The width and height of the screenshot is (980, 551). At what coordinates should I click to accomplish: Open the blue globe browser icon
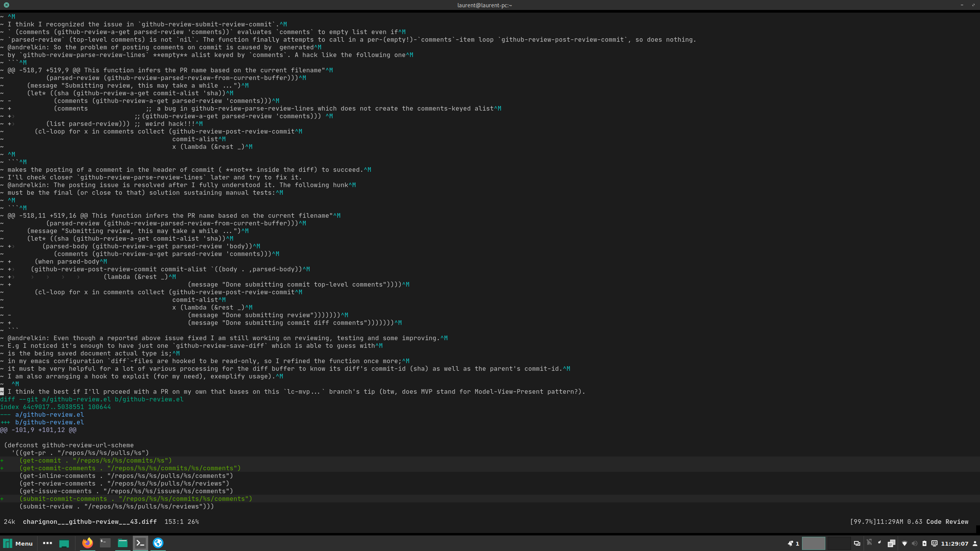click(158, 543)
